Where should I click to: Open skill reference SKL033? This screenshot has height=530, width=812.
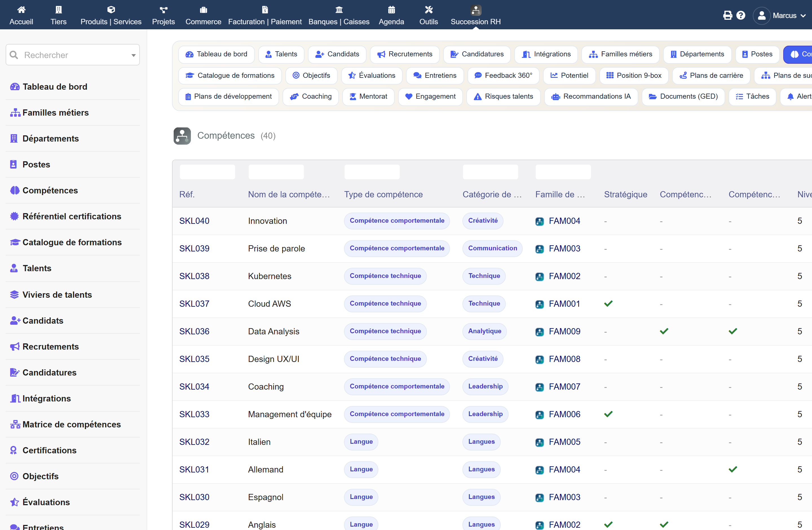[194, 414]
